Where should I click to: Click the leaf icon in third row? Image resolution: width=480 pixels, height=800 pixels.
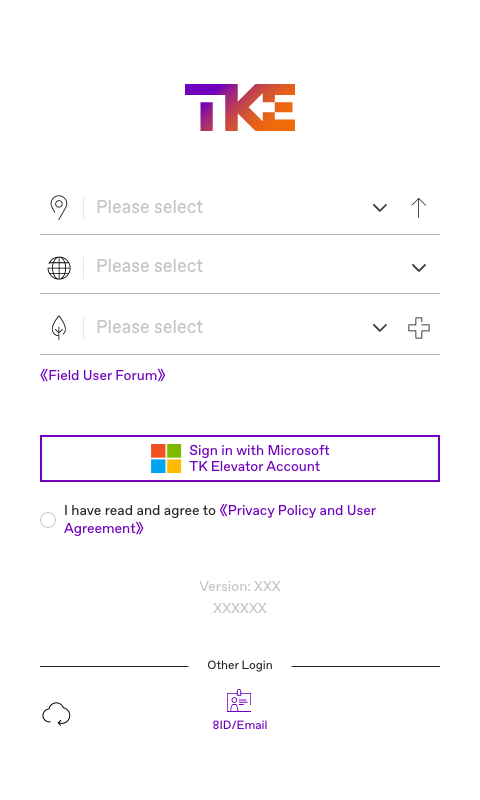pyautogui.click(x=59, y=327)
